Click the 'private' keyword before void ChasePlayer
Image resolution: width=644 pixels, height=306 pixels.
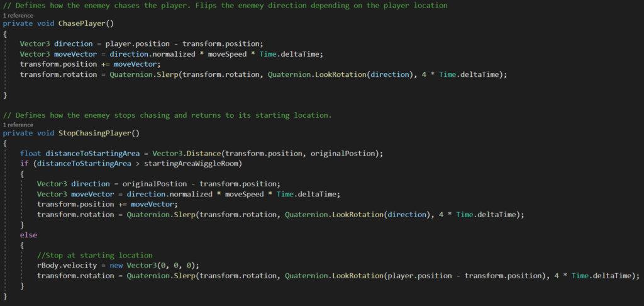(x=18, y=23)
